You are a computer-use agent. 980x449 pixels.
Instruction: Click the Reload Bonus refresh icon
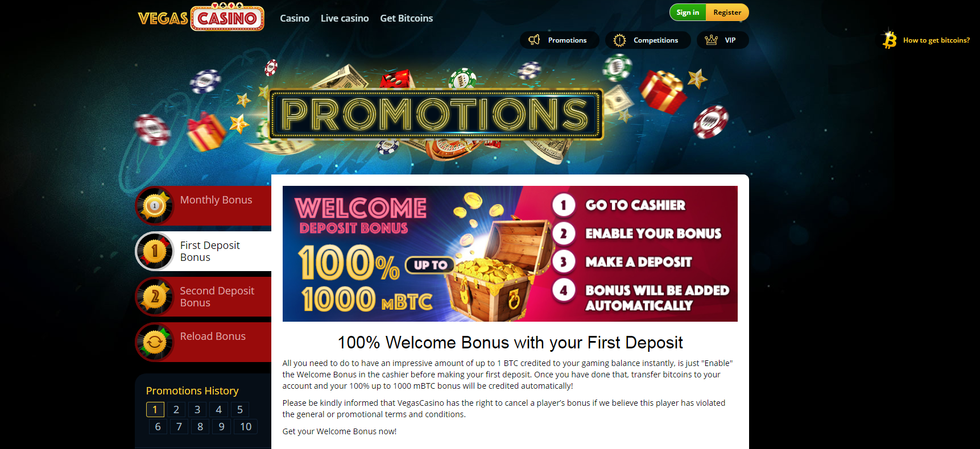click(155, 342)
